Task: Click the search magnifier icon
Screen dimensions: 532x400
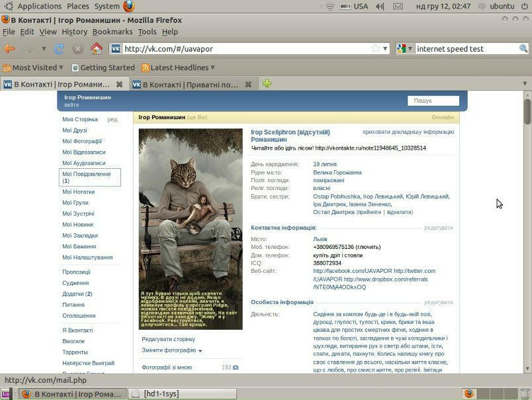Action: (523, 48)
